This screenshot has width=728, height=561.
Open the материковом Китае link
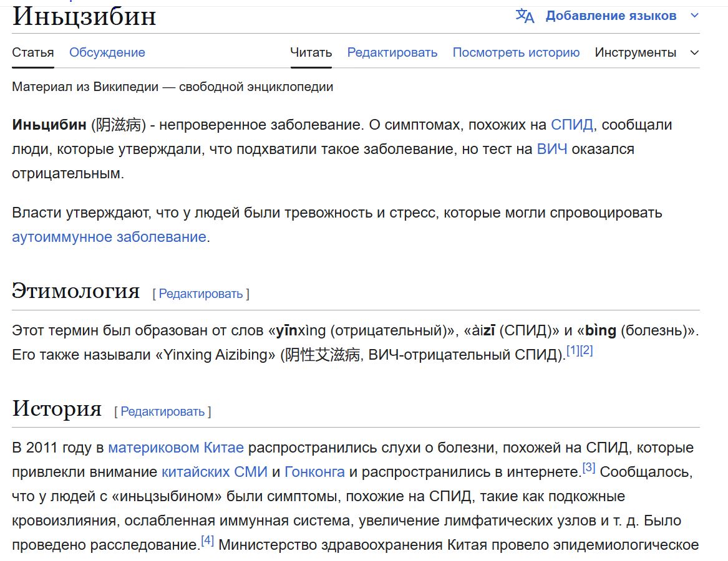click(176, 448)
